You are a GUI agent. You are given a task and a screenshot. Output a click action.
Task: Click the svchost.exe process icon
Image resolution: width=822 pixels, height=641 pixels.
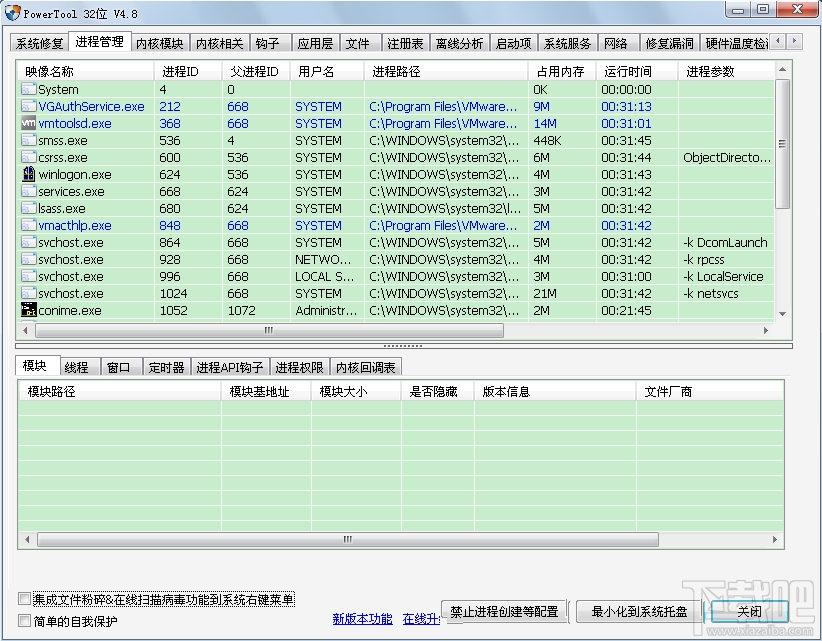(27, 242)
